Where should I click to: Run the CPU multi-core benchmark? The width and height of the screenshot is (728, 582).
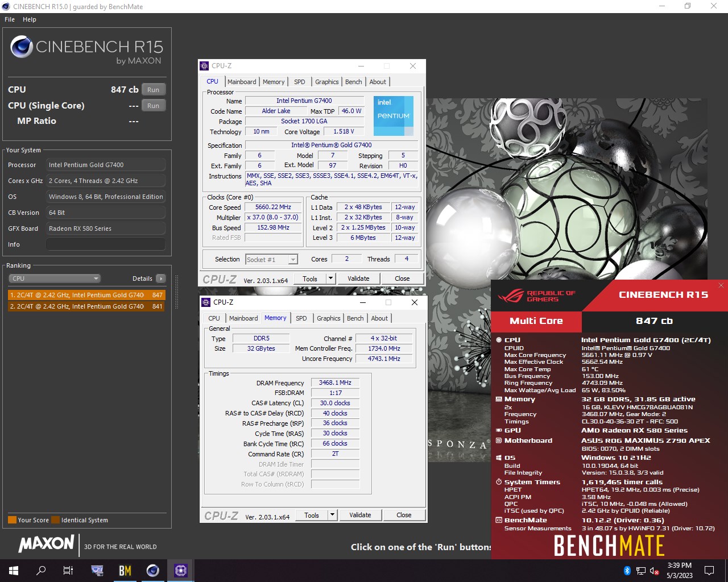click(153, 90)
